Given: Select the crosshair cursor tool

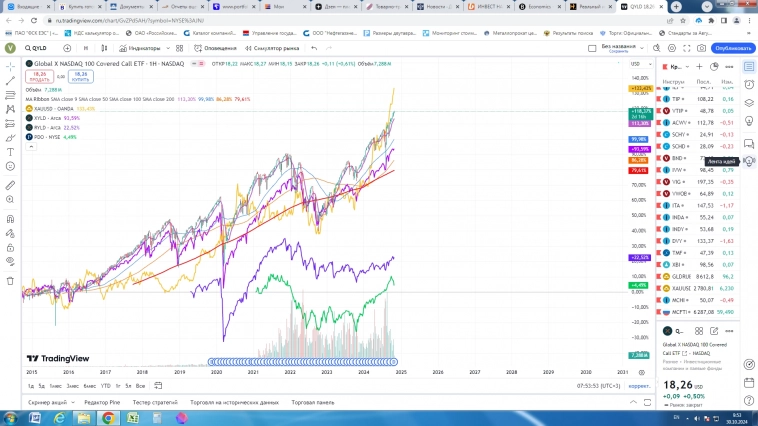Looking at the screenshot, I should (10, 66).
